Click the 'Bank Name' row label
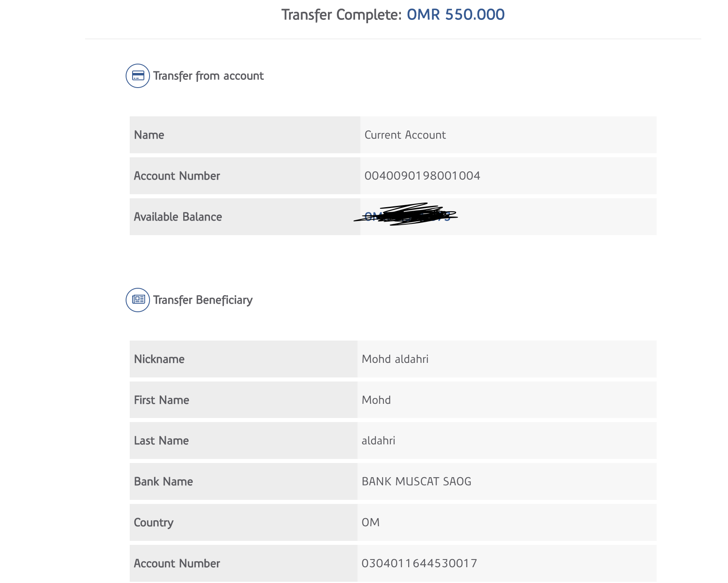The width and height of the screenshot is (728, 583). point(163,482)
